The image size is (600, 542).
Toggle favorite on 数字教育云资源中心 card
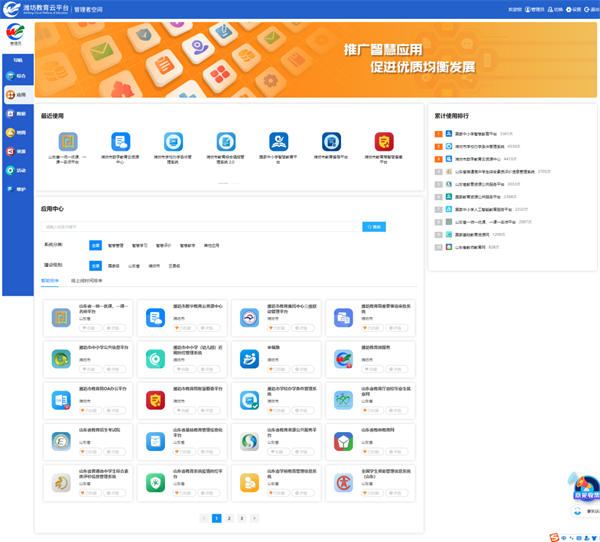click(184, 328)
